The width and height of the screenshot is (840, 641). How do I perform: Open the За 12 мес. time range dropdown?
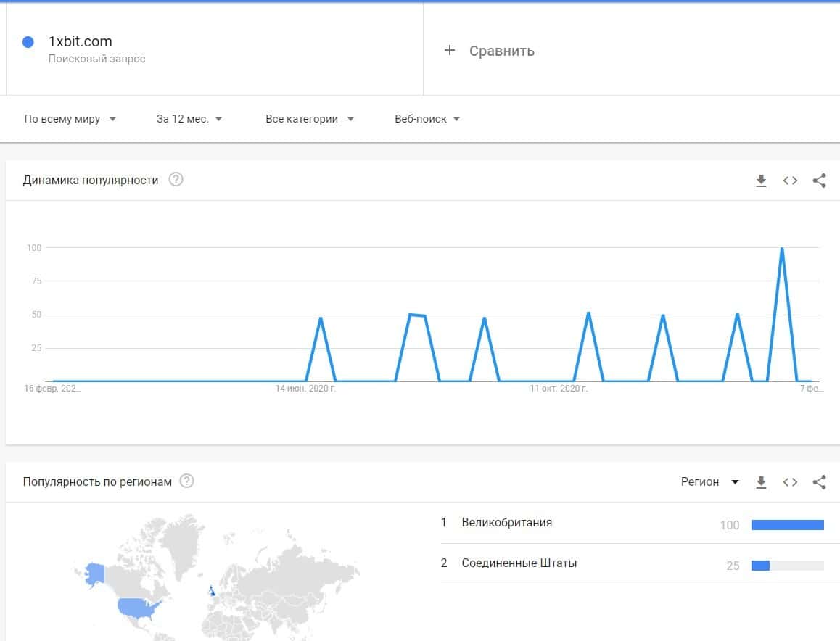tap(189, 119)
